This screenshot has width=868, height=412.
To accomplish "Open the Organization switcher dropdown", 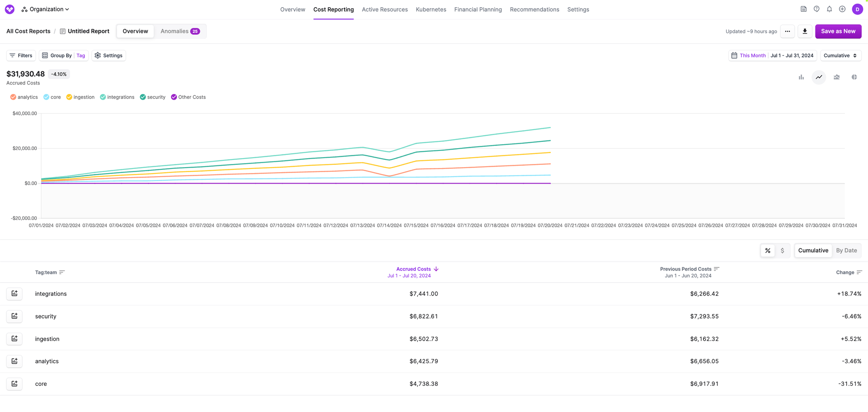I will click(x=45, y=9).
